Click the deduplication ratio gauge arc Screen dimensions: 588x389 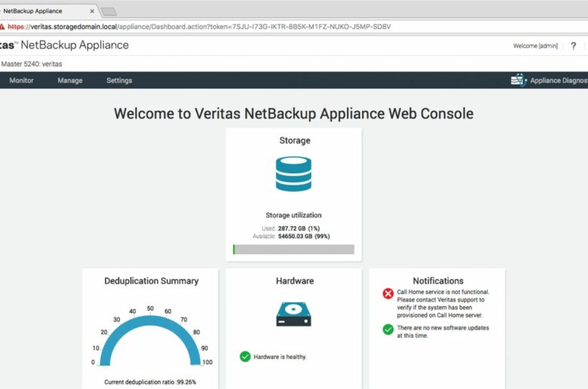(150, 322)
